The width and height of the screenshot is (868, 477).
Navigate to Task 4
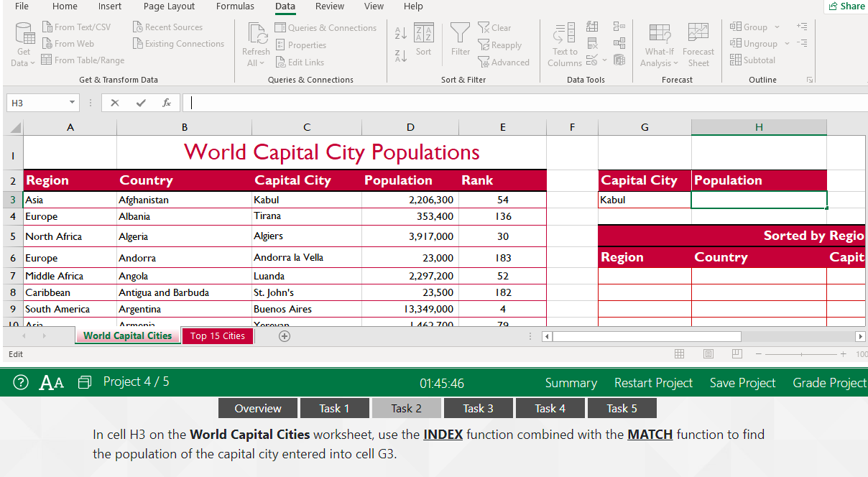(x=550, y=408)
